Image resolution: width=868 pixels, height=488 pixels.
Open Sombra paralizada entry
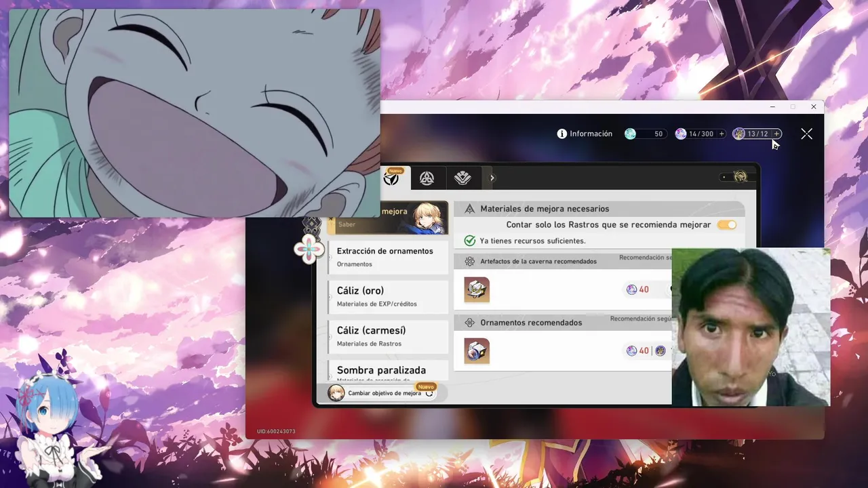(388, 371)
